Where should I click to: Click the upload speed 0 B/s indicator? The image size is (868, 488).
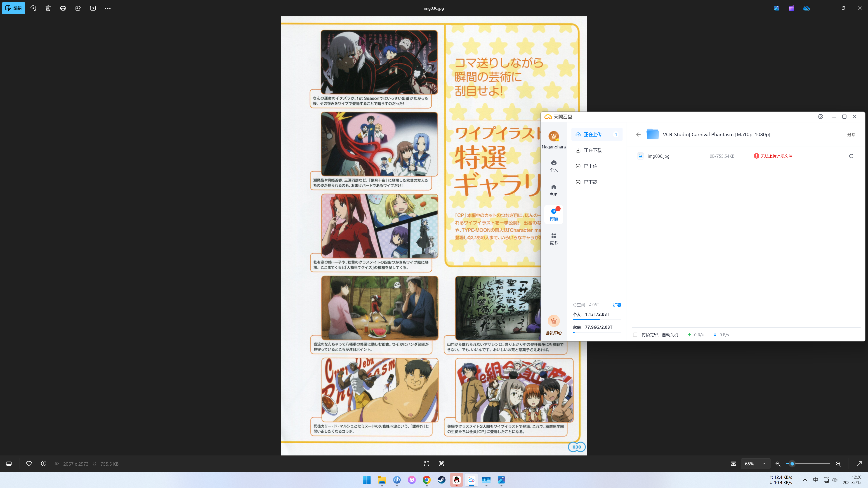tap(696, 335)
